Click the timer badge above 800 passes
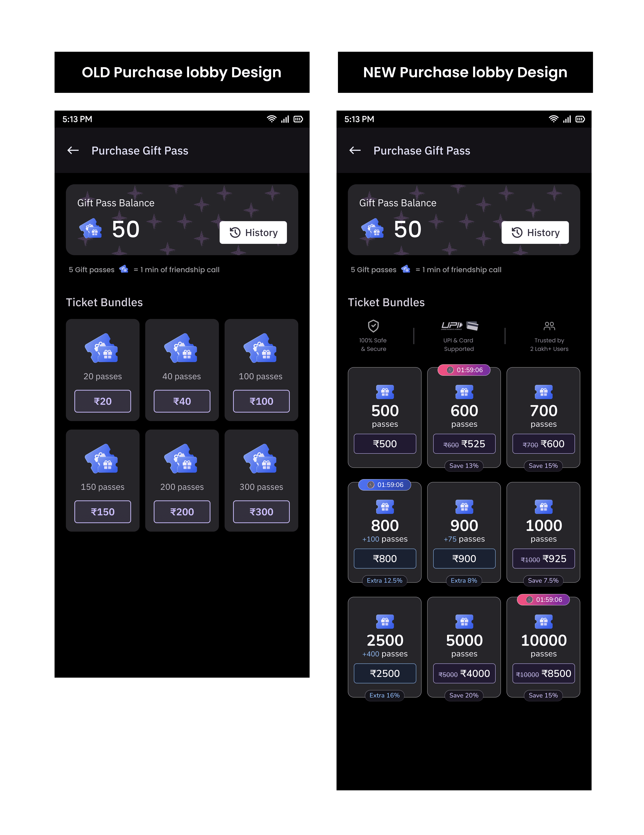This screenshot has width=644, height=835. click(385, 485)
